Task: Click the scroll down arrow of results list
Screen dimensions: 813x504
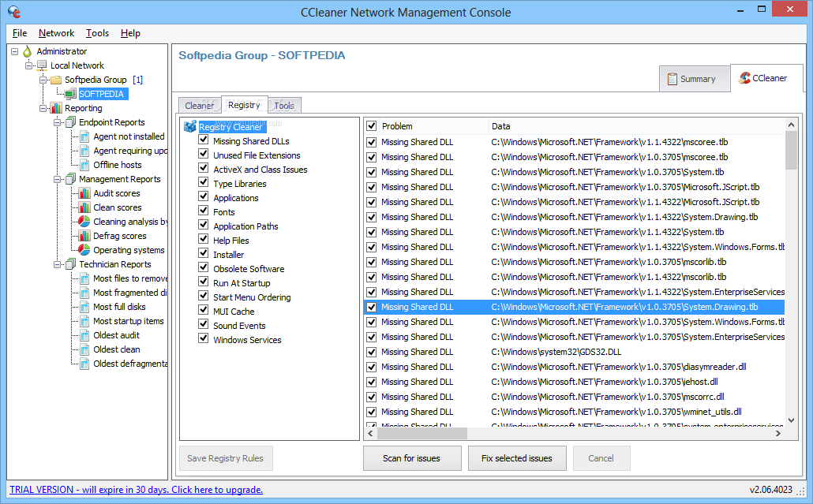Action: (791, 420)
